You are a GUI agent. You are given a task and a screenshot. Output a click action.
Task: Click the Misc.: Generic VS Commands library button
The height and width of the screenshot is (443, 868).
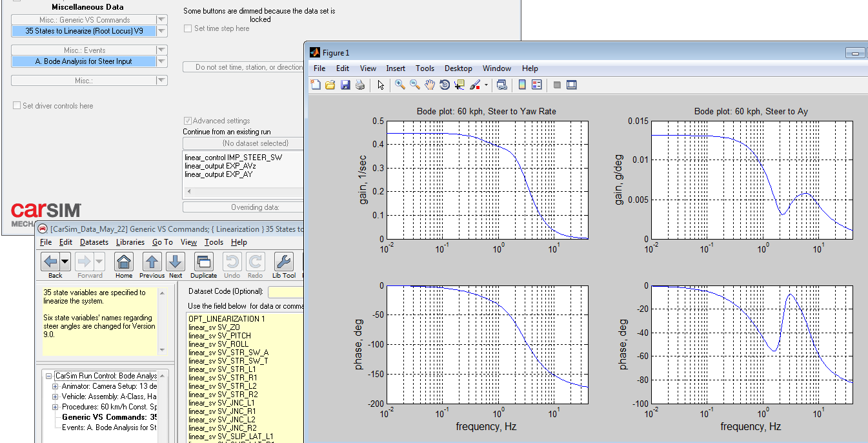84,20
